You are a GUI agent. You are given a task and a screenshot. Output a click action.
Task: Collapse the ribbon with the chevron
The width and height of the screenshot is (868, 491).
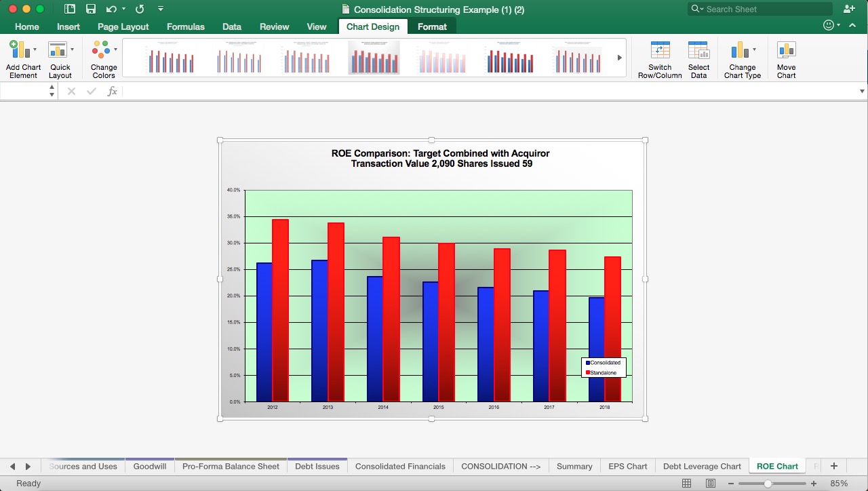[852, 25]
